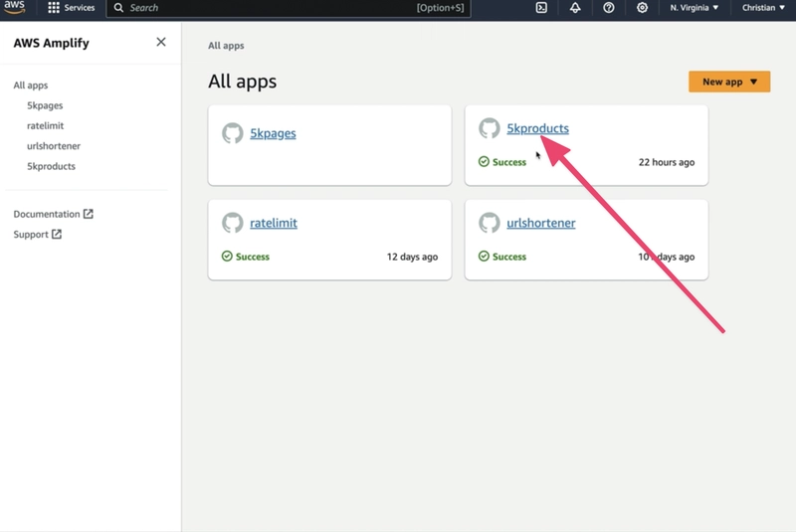Click the 'All apps' page heading

242,82
